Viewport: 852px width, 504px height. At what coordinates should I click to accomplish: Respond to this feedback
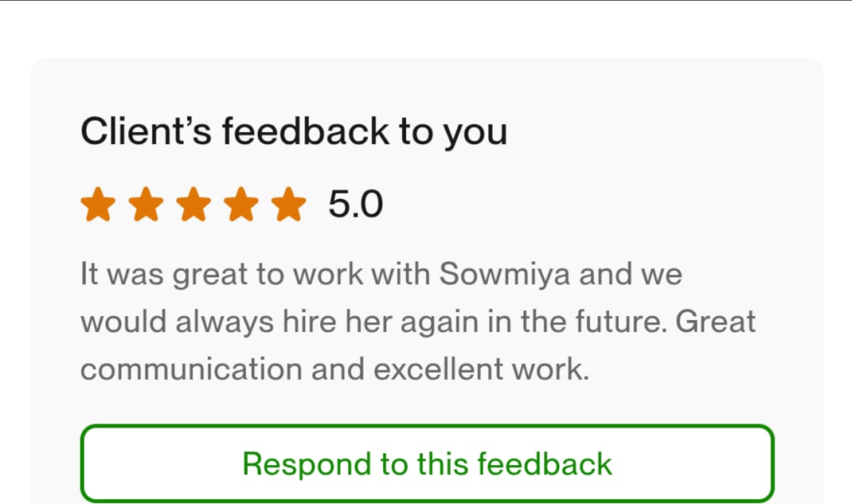[x=427, y=463]
